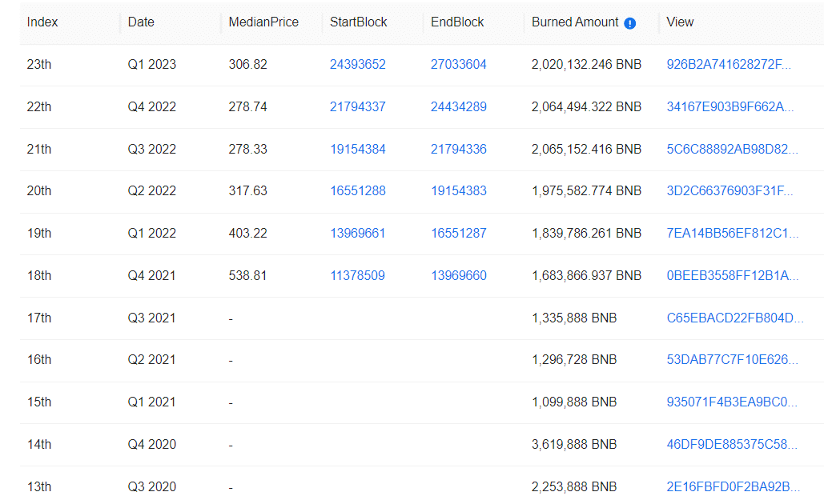Image resolution: width=824 pixels, height=504 pixels.
Task: Select median price 278.33
Action: 247,149
